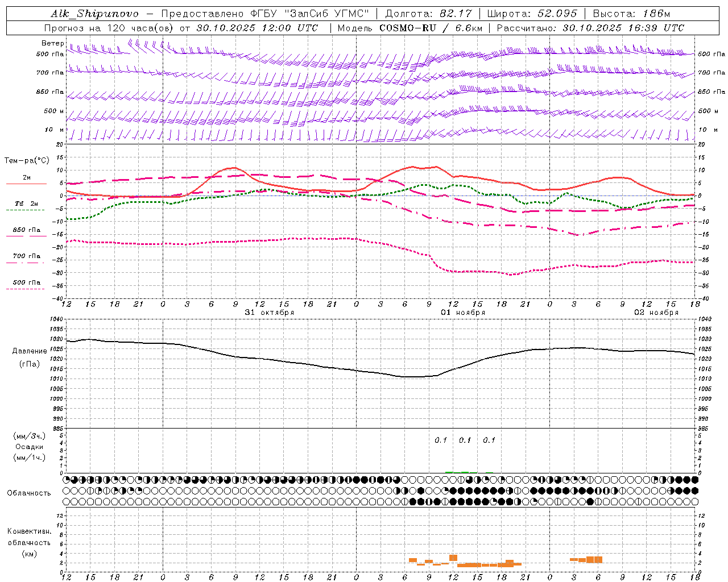The height and width of the screenshot is (582, 728).
Task: Click the Рассчитано: 30.10.2025 16:39 UTC text
Action: tap(591, 28)
